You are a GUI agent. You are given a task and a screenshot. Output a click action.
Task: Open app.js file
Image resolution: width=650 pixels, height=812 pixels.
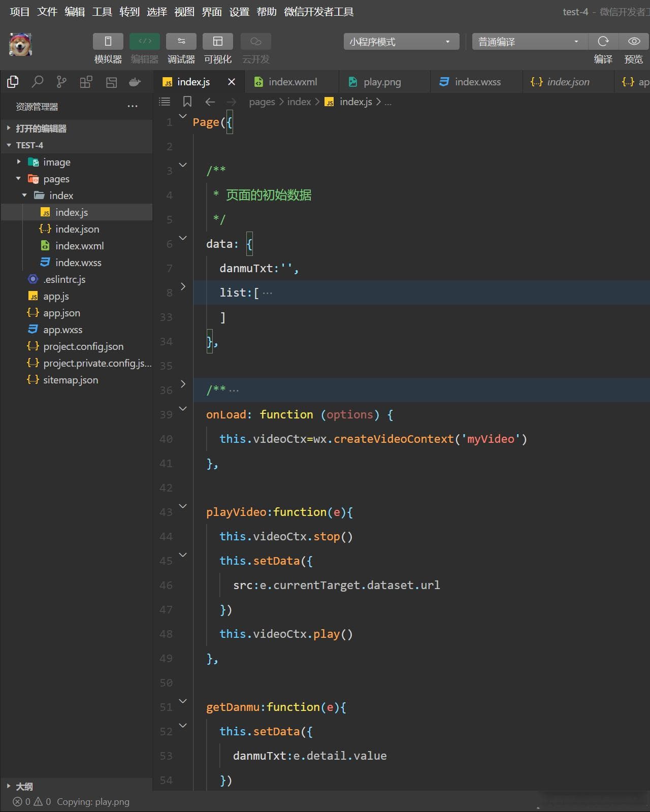[76, 296]
